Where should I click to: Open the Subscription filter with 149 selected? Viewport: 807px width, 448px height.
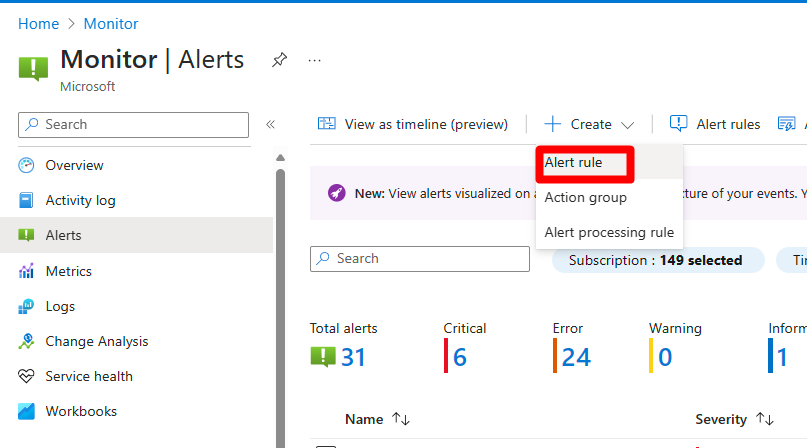pyautogui.click(x=656, y=260)
